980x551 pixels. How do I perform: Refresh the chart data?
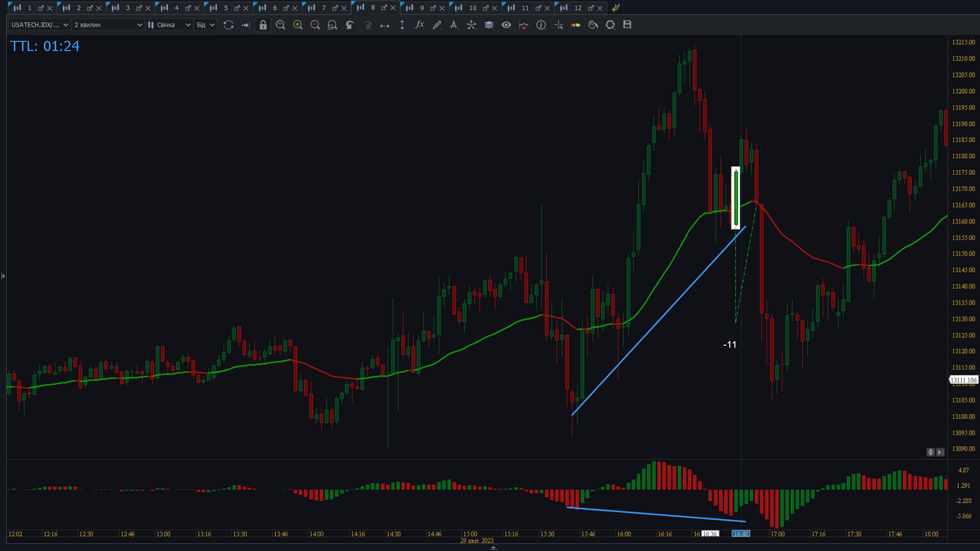click(x=228, y=25)
